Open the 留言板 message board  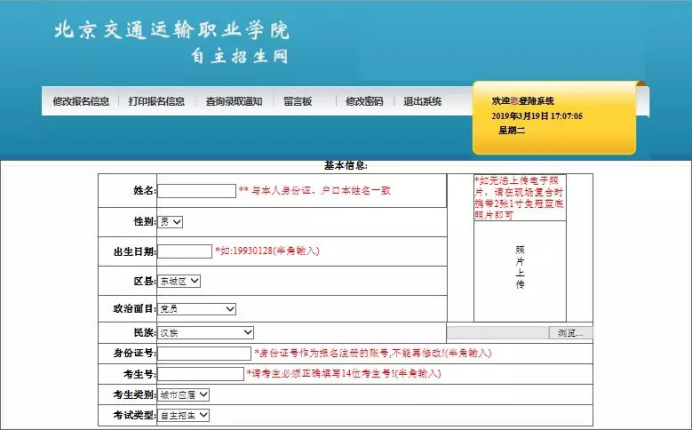pos(298,101)
